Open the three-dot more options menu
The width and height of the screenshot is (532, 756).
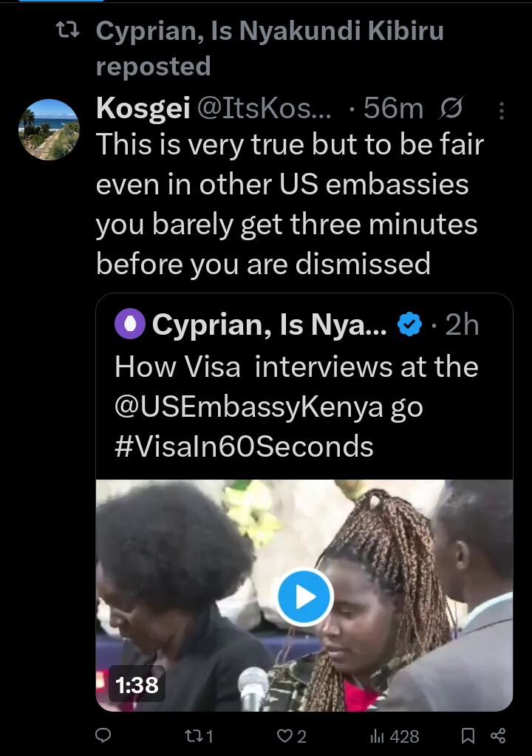pos(502,111)
